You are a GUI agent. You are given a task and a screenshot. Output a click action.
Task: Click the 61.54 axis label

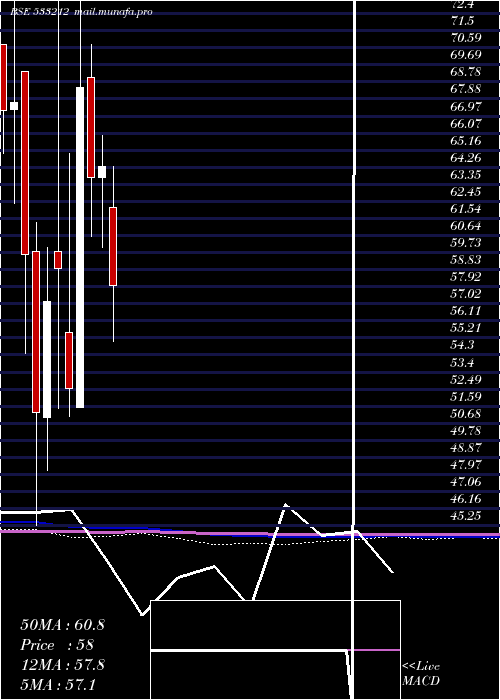pyautogui.click(x=466, y=209)
